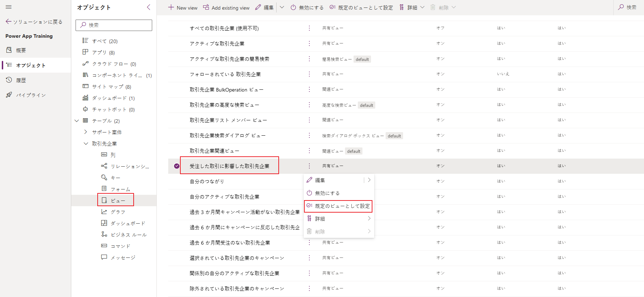The width and height of the screenshot is (644, 297).
Task: Collapse the オブジェクト panel with chevron
Action: coord(149,7)
